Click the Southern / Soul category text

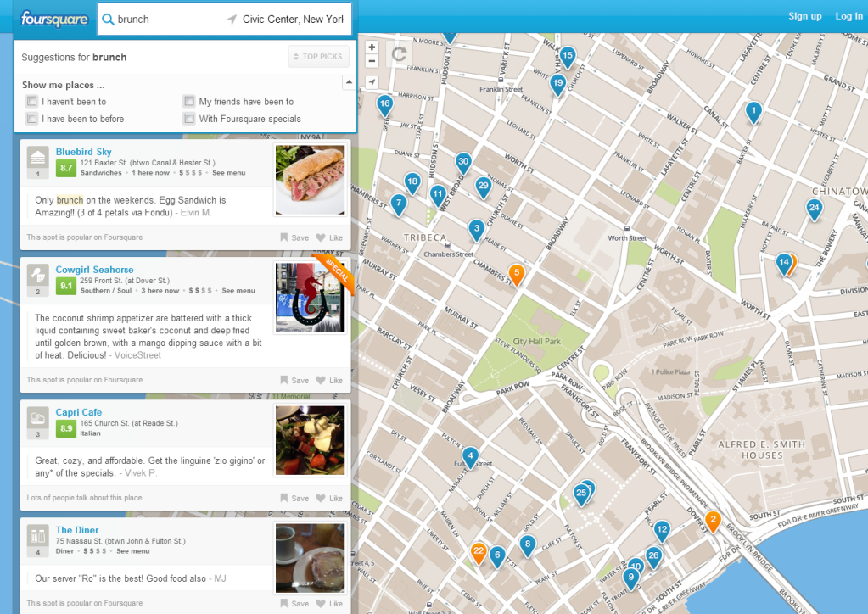tap(106, 290)
